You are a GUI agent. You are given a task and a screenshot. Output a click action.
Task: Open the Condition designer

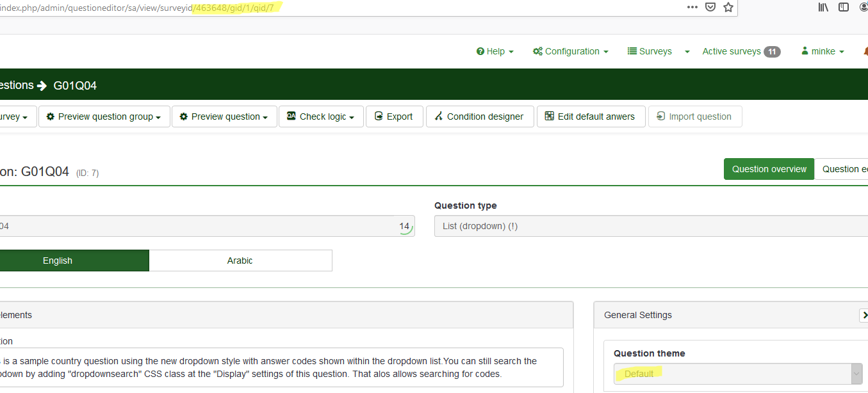click(479, 117)
